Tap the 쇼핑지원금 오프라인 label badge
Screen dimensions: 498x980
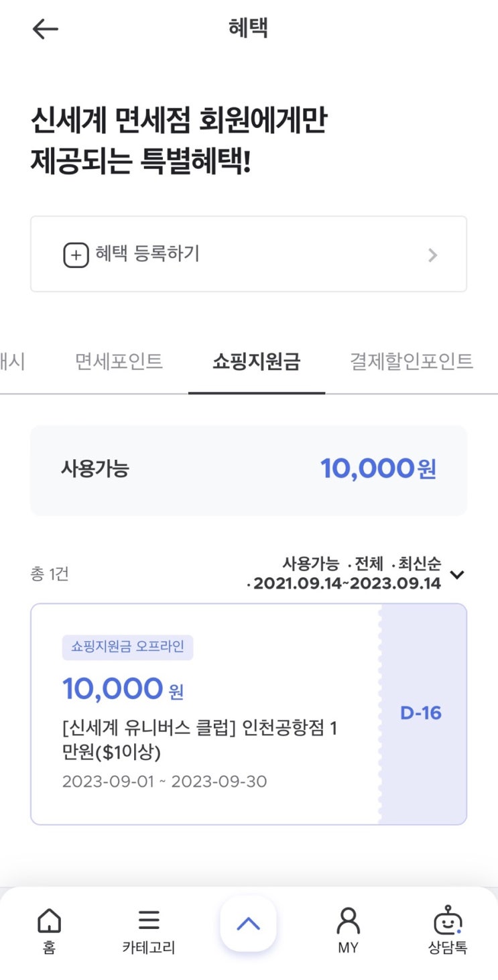point(127,648)
